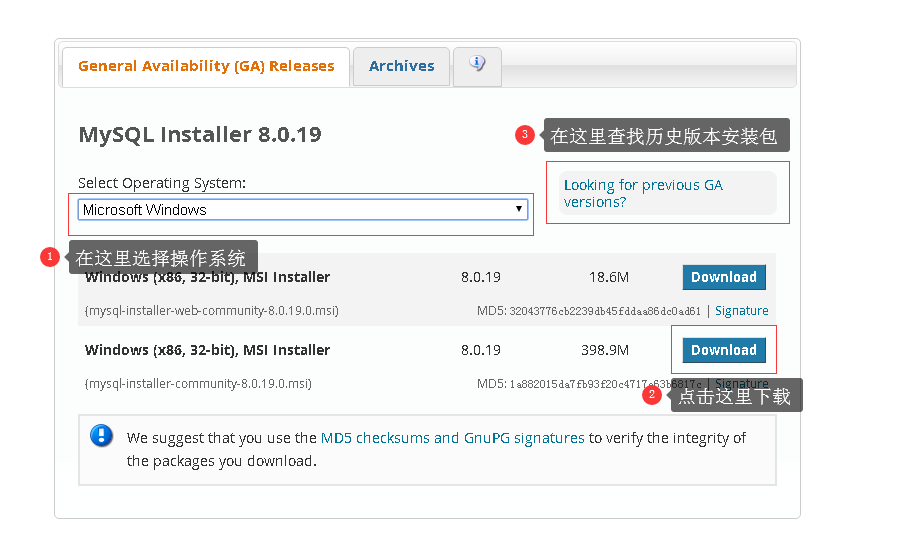Open Looking for previous GA versions link
The image size is (916, 543).
[643, 193]
